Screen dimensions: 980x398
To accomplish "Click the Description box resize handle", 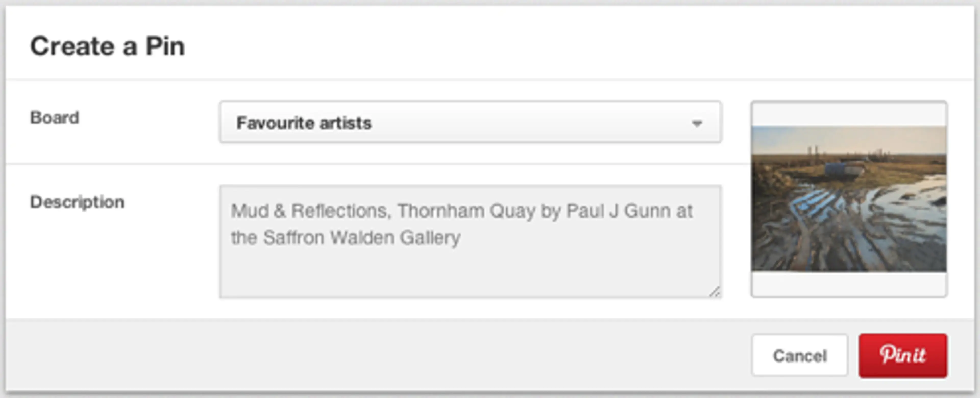I will 715,292.
